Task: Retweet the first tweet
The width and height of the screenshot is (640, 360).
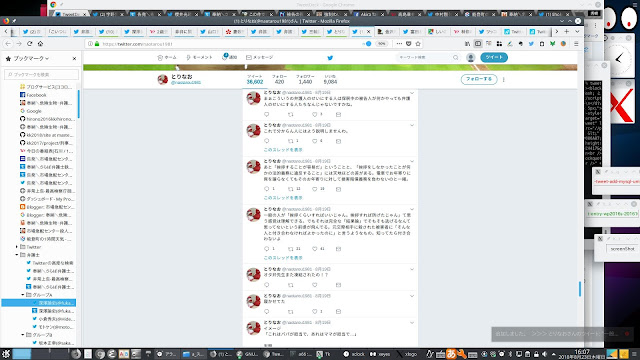Action: (x=291, y=115)
